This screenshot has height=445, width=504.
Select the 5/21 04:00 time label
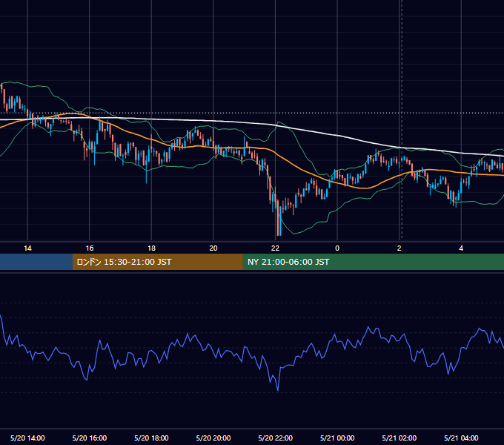[x=461, y=438]
